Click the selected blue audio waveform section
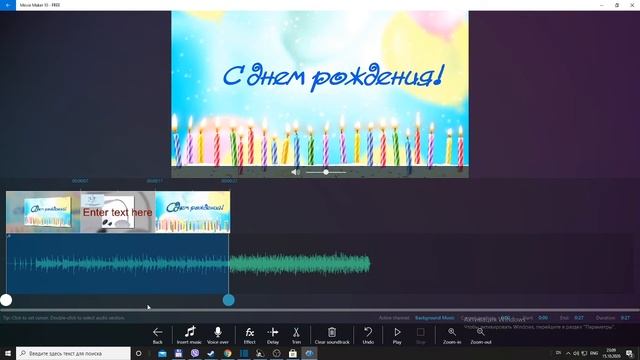 (118, 264)
